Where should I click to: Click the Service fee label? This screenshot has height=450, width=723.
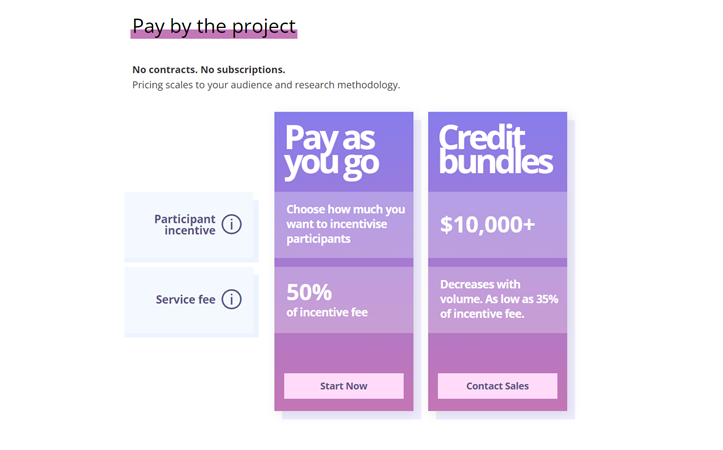pos(185,299)
